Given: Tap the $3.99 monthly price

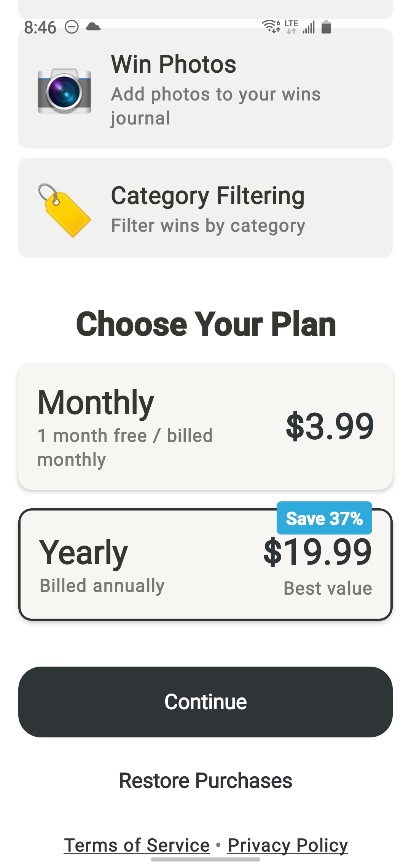Looking at the screenshot, I should pyautogui.click(x=330, y=426).
